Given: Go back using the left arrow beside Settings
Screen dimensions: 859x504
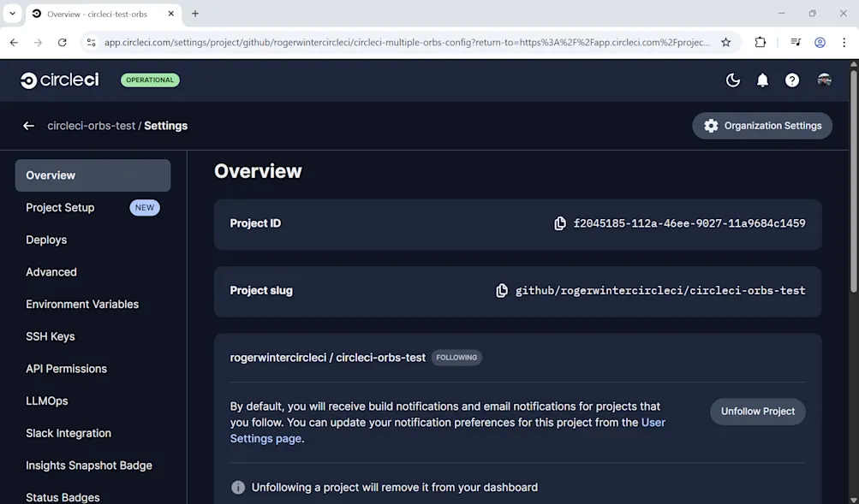Looking at the screenshot, I should coord(28,125).
